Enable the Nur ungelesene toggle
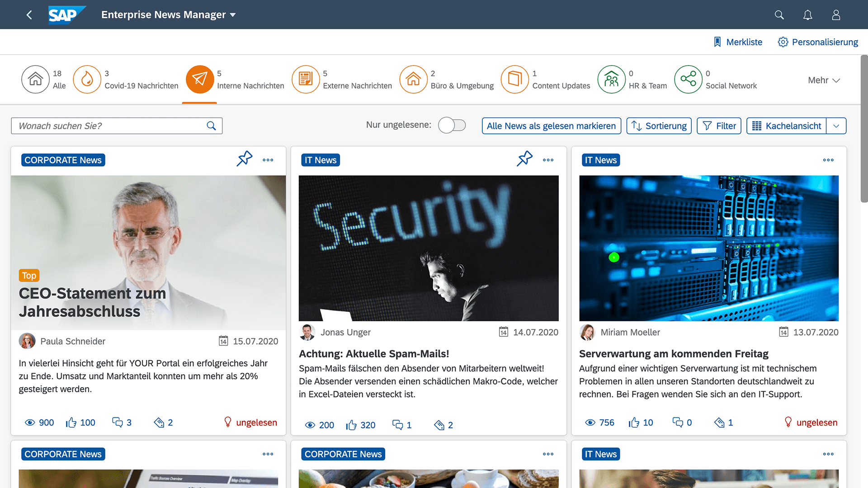The width and height of the screenshot is (868, 488). (452, 125)
